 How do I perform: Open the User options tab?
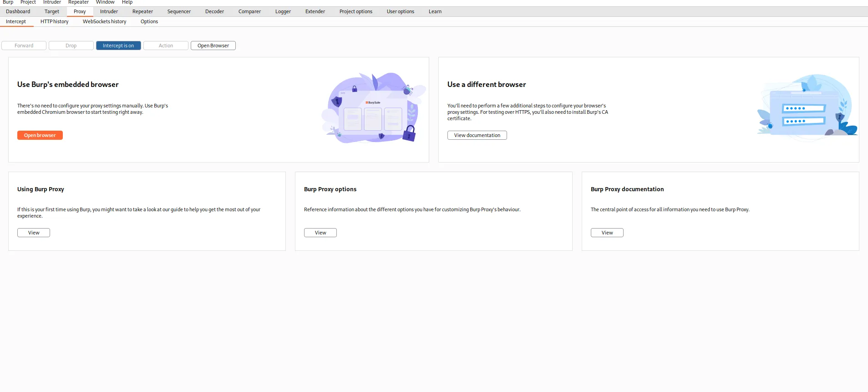pos(401,11)
